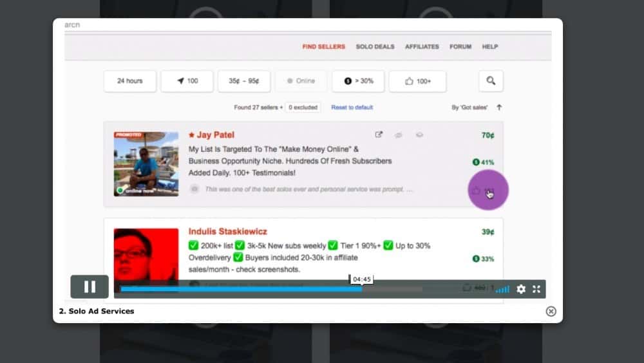Toggle the Online sellers filter
Screen dimensions: 644x363
point(301,81)
